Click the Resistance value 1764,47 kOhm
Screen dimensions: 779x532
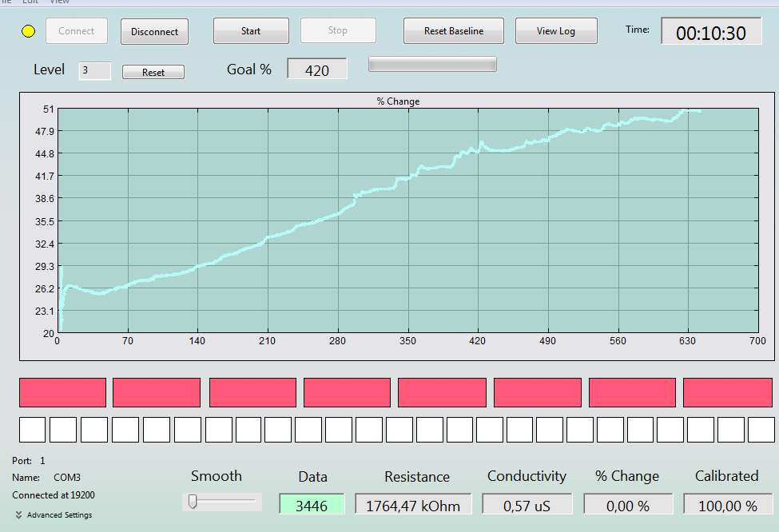click(x=413, y=504)
